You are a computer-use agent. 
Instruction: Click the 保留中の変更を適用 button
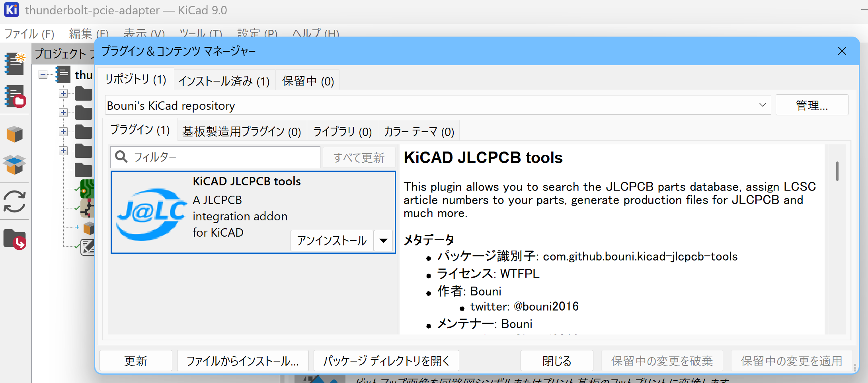click(x=792, y=361)
